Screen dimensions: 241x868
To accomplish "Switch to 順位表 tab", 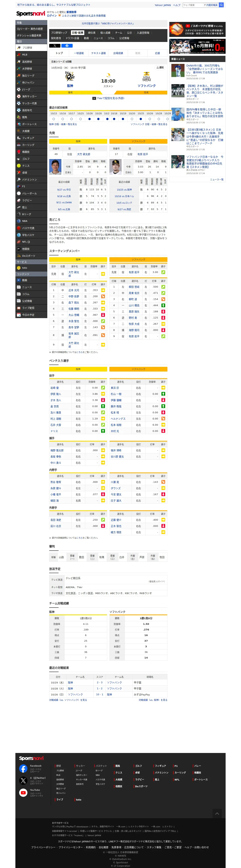I will tap(91, 33).
